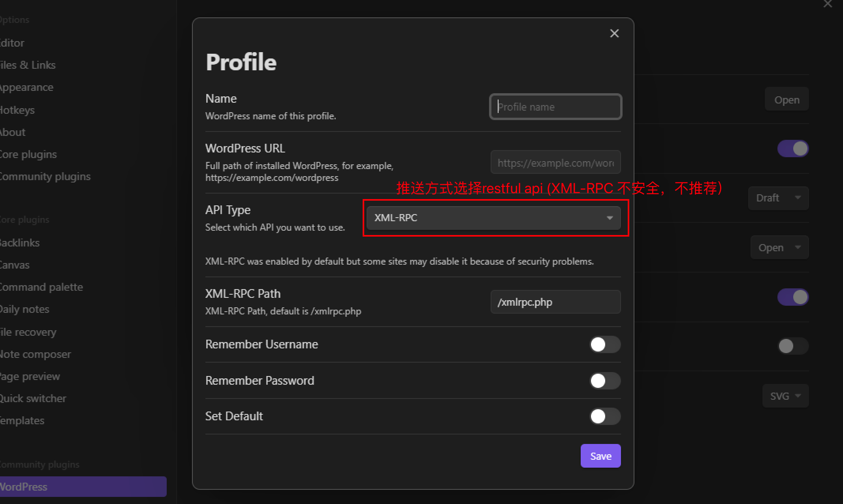The width and height of the screenshot is (843, 504).
Task: Turn off the purple toggle near the top right
Action: (792, 149)
